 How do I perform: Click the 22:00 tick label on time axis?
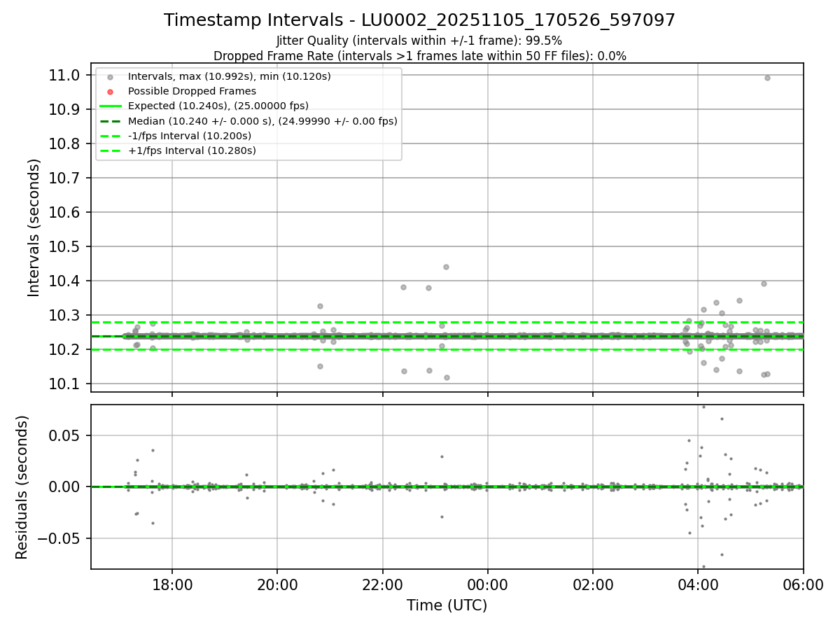point(383,584)
